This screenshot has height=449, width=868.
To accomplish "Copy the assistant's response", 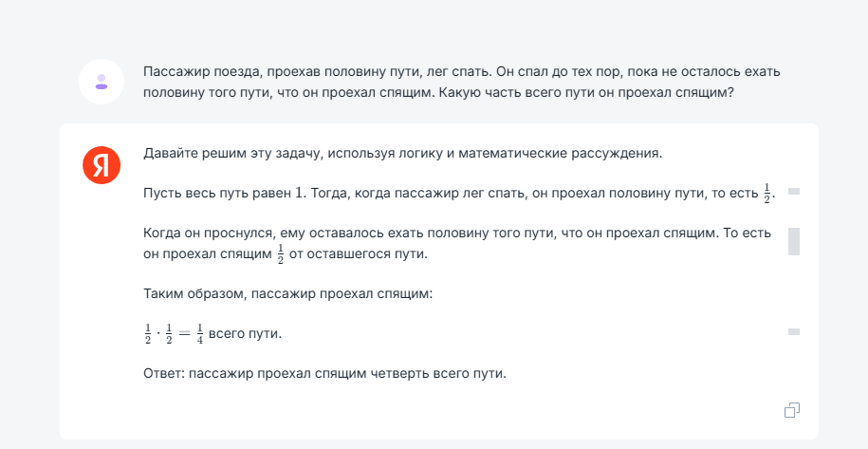I will (792, 410).
